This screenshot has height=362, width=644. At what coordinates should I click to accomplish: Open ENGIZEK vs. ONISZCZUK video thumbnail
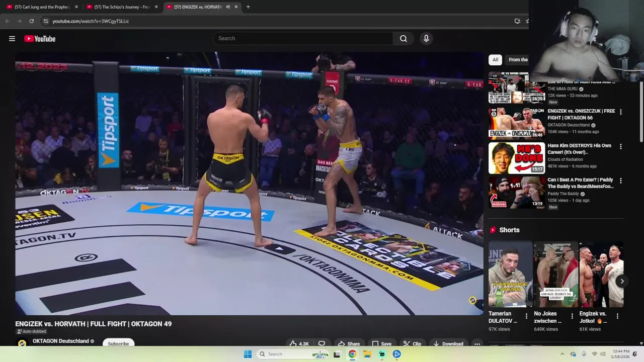[x=516, y=123]
